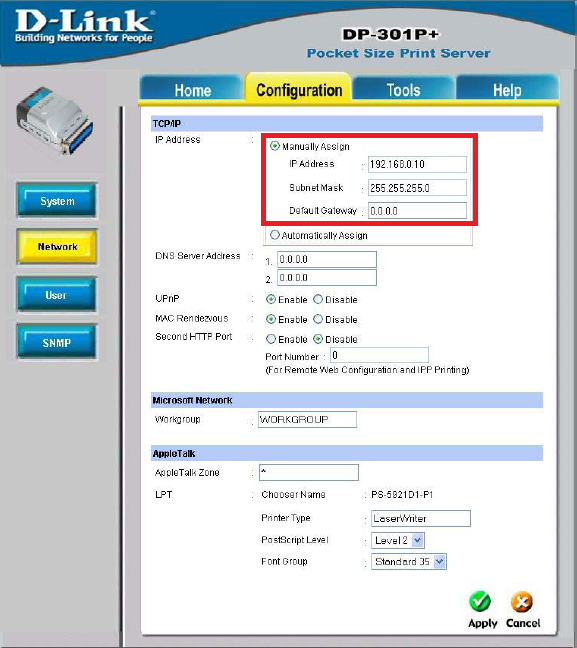Disable Second HTTP Port option
Screen dimensions: 577x648
tap(318, 339)
